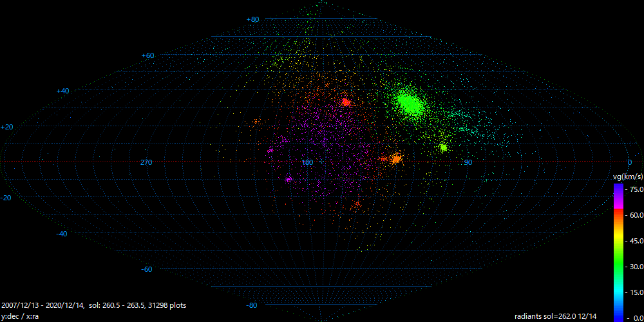This screenshot has width=644, height=322.
Task: Click the vg(km/s) legend title
Action: [x=627, y=176]
